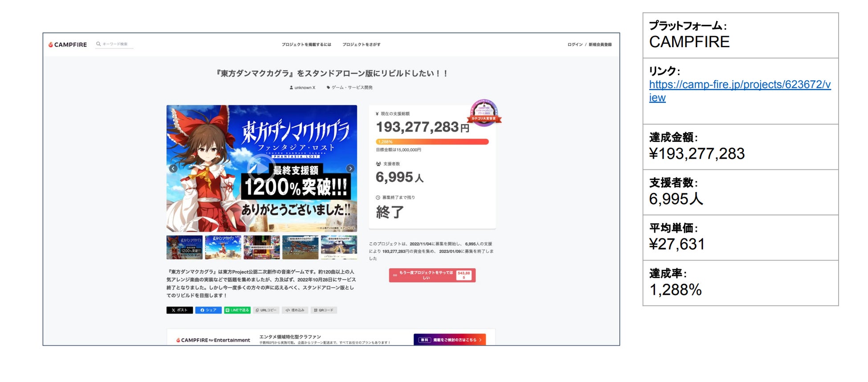
Task: Click もう一度プロジェクトをやってほしい button
Action: pyautogui.click(x=432, y=275)
